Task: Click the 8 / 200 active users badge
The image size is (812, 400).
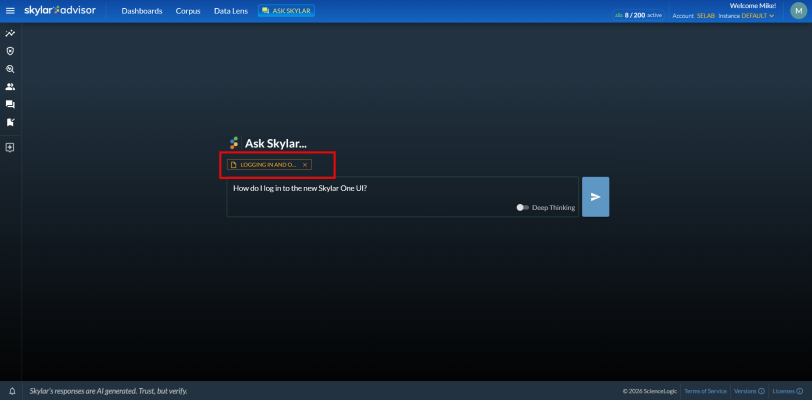Action: [x=639, y=15]
